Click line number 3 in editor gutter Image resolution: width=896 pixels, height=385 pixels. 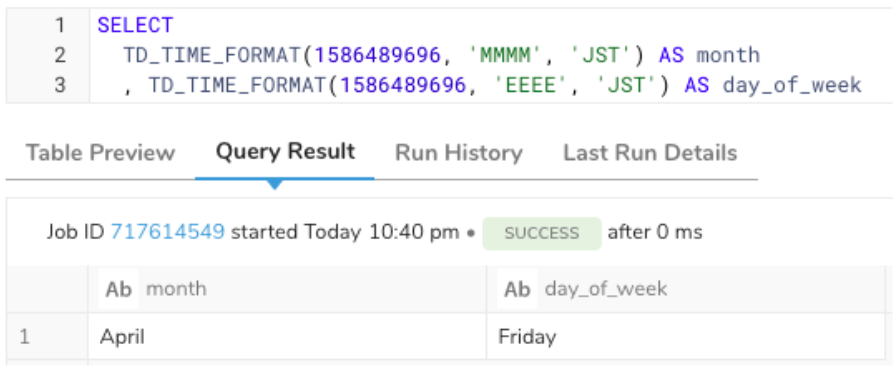coord(59,86)
